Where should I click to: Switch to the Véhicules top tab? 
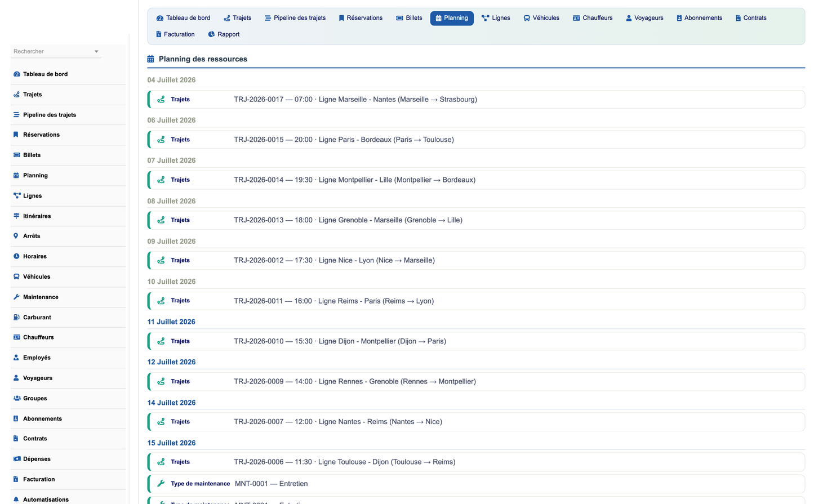click(541, 18)
